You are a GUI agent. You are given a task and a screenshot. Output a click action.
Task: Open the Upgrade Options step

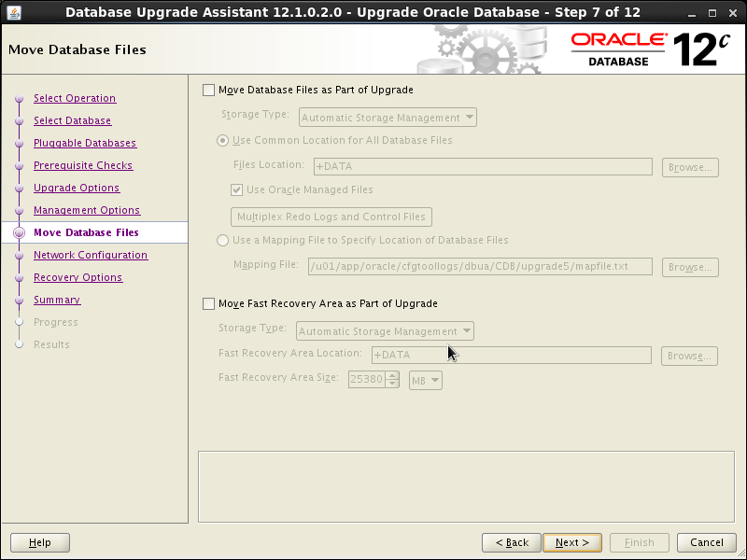point(76,188)
